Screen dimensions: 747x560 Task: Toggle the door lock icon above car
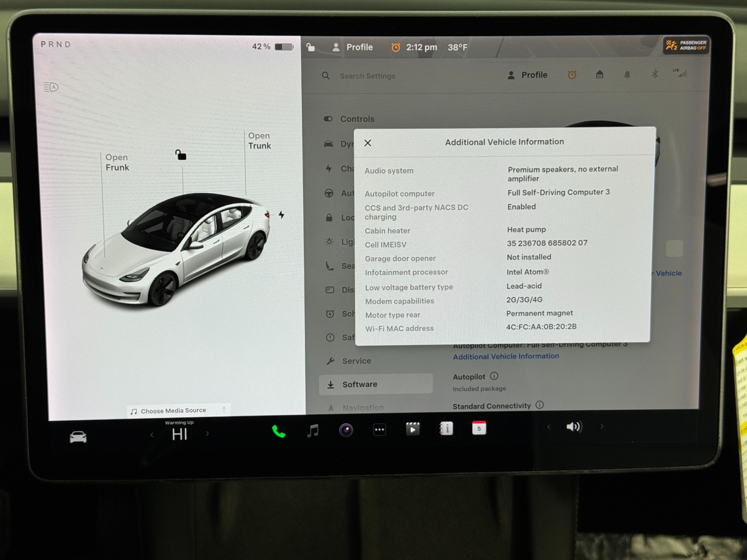point(181,155)
